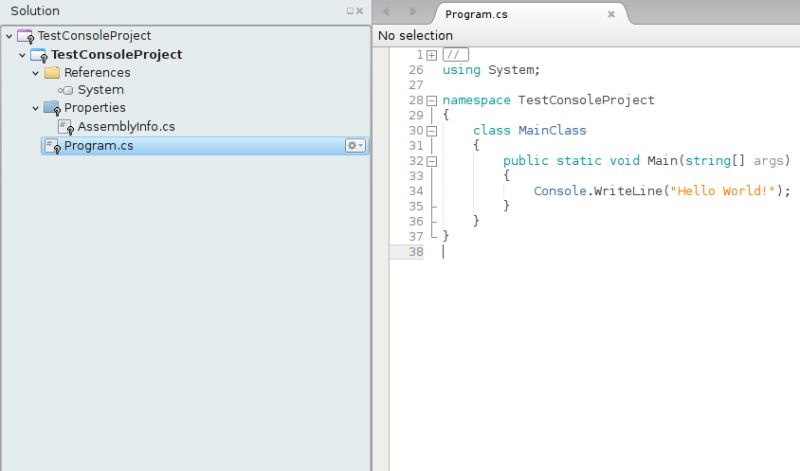This screenshot has width=800, height=471.
Task: Click the 'Main' method name
Action: coord(662,161)
